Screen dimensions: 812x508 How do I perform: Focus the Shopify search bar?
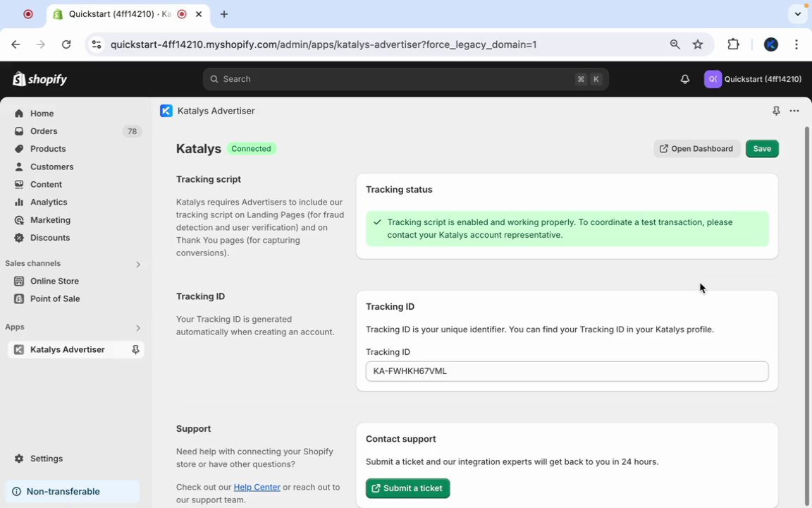[x=405, y=79]
